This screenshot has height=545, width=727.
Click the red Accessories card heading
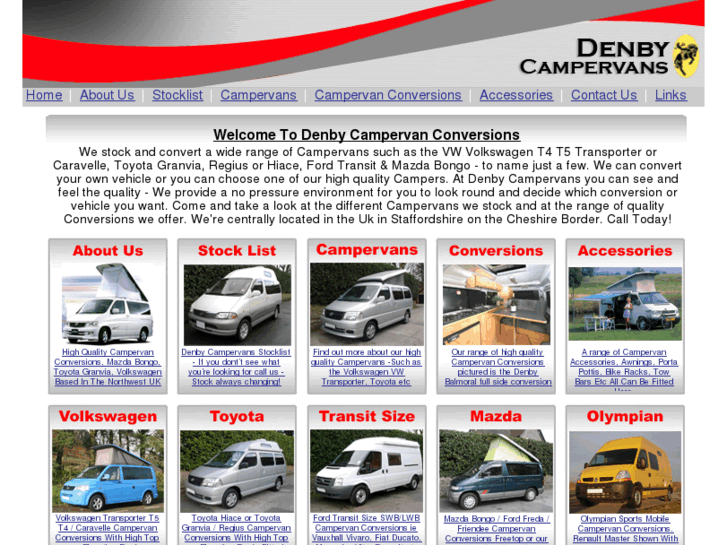[625, 251]
